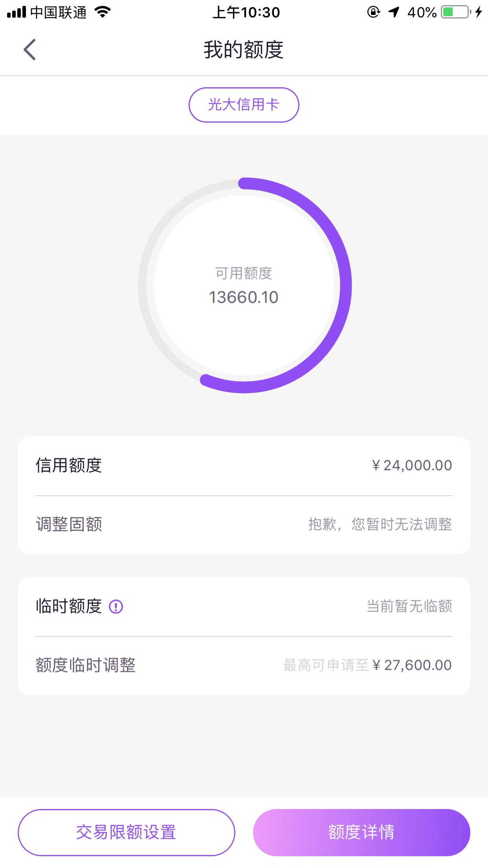Tap the 上午10:30 clock in status bar
488x868 pixels.
(x=246, y=12)
